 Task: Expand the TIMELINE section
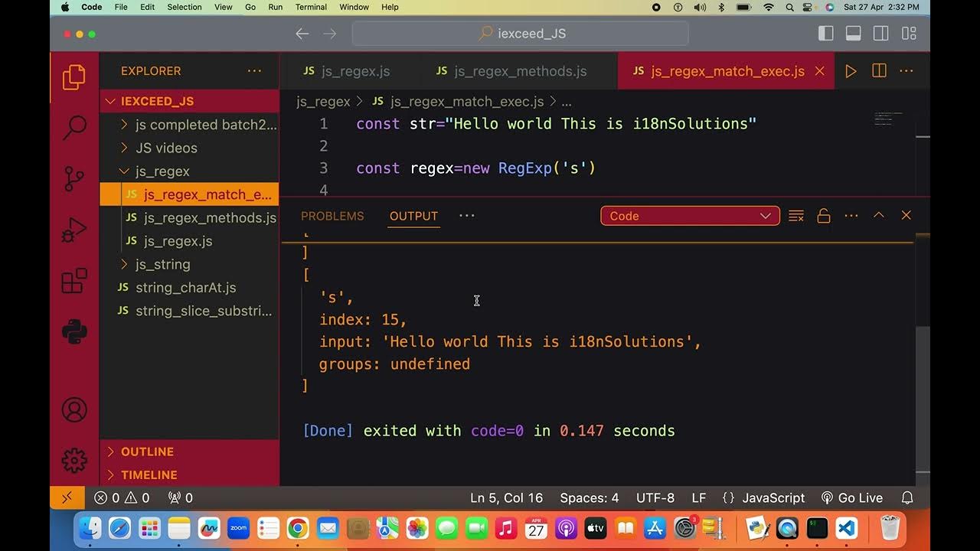click(189, 474)
